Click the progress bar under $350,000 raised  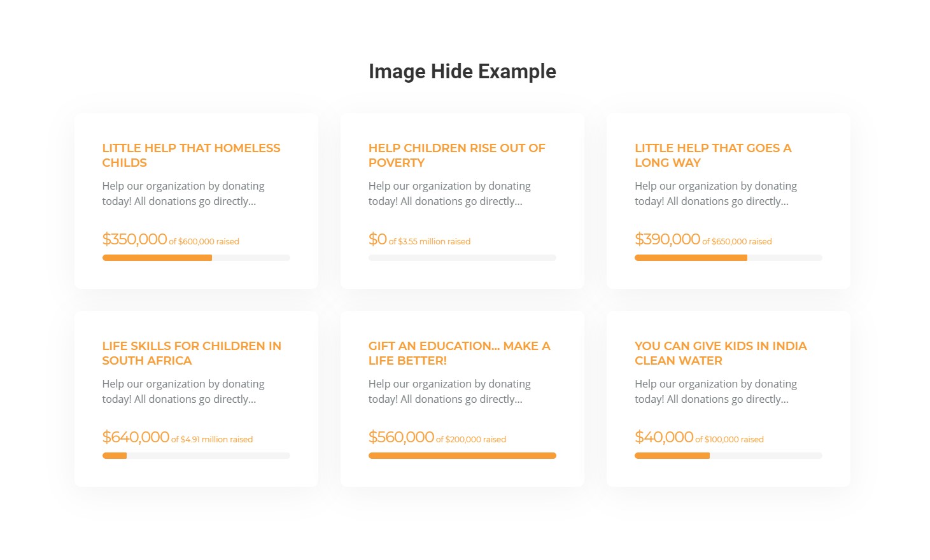[x=196, y=258]
